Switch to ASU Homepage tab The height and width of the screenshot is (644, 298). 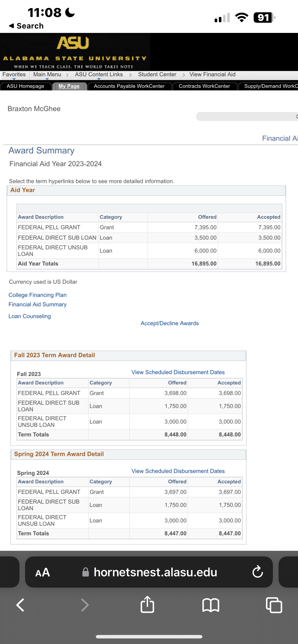point(25,86)
